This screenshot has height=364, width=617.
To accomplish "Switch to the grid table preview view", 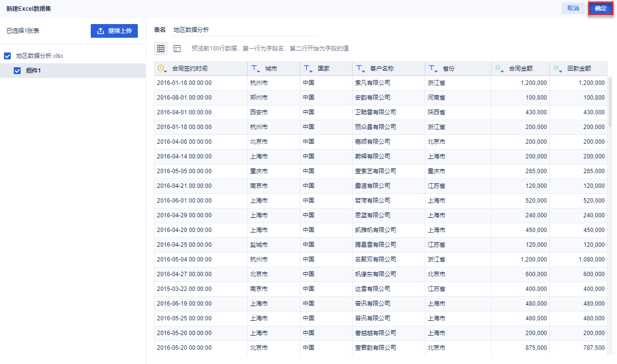I will (161, 49).
